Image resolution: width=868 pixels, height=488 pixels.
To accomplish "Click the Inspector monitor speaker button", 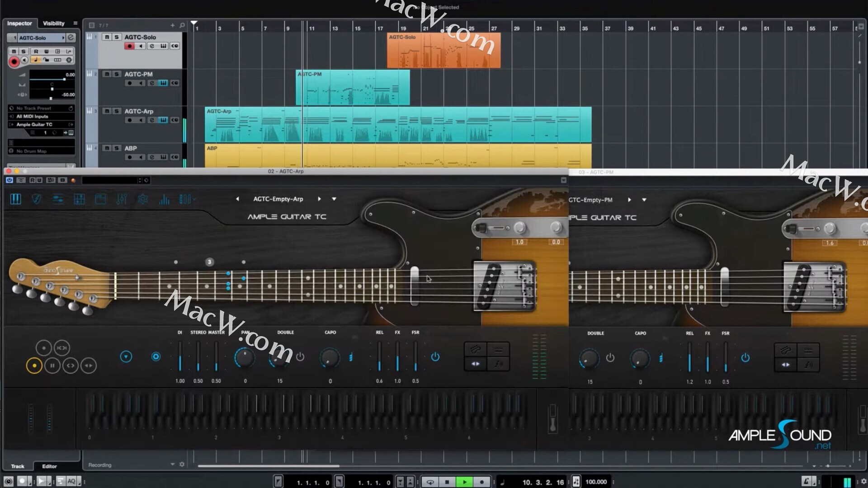I will pos(24,60).
